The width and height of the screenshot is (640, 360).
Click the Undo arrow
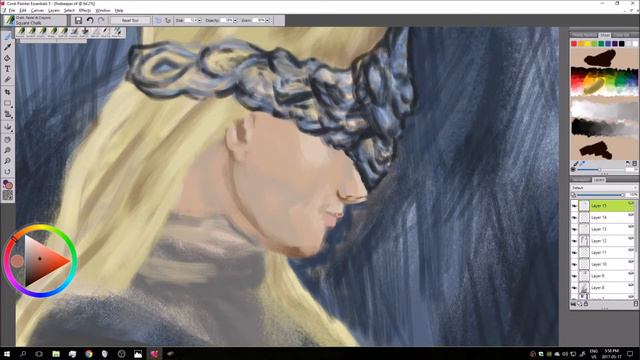pyautogui.click(x=90, y=20)
